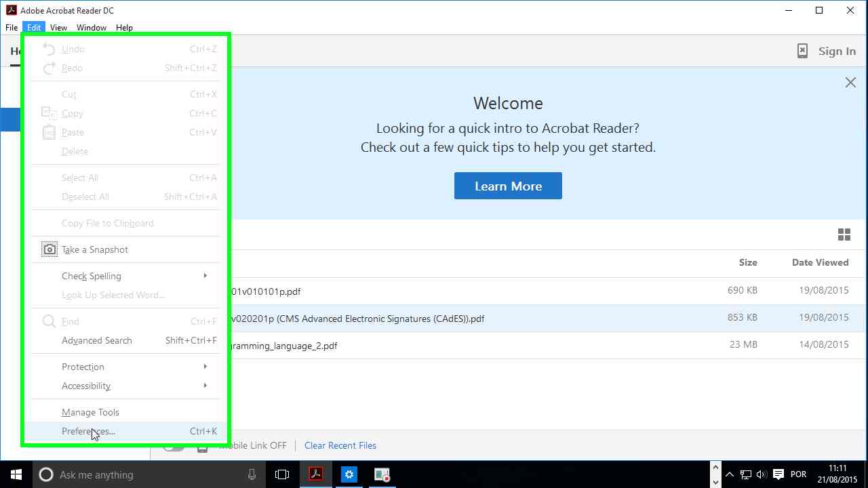This screenshot has height=488, width=868.
Task: Click the mobile device icon beside Sign In
Action: click(x=802, y=51)
